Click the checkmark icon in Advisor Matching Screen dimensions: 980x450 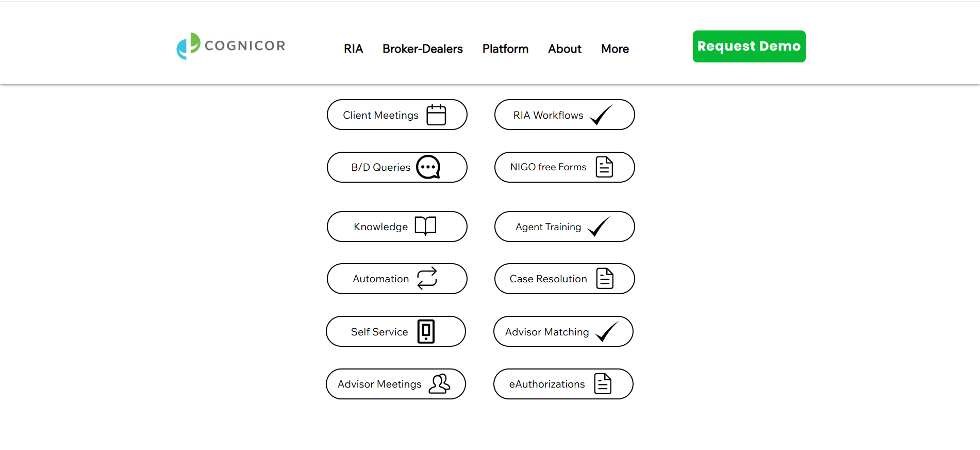[607, 331]
